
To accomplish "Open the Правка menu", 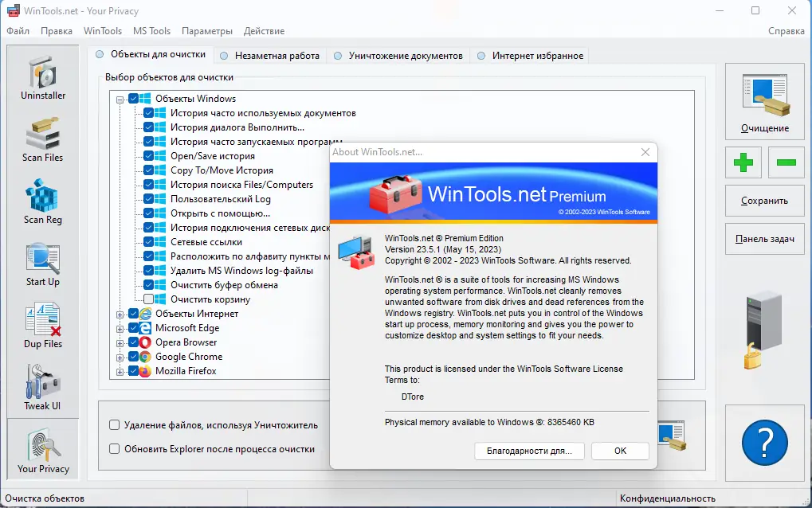I will [57, 31].
